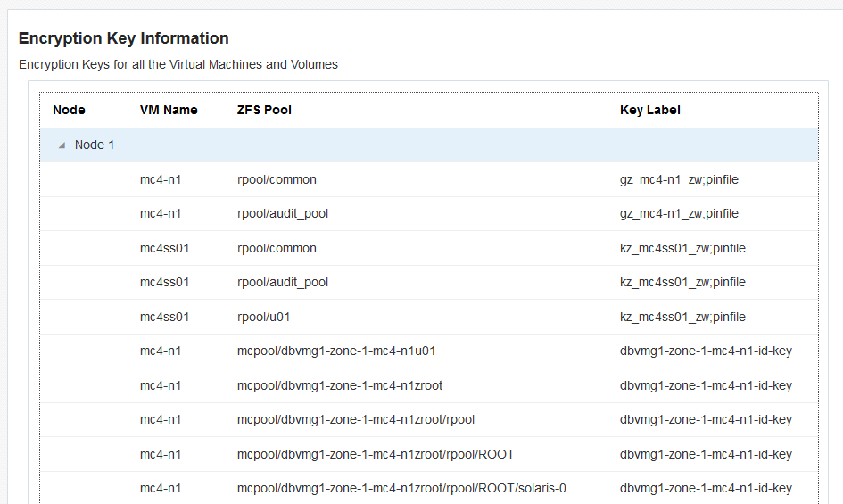Select key label in the solaris-0 row
Viewport: 843px width, 504px height.
tap(706, 488)
